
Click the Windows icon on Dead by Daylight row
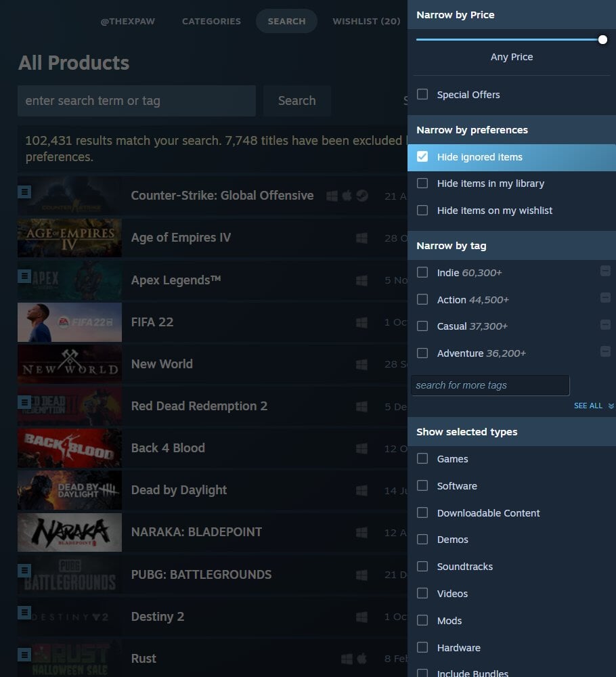coord(361,490)
